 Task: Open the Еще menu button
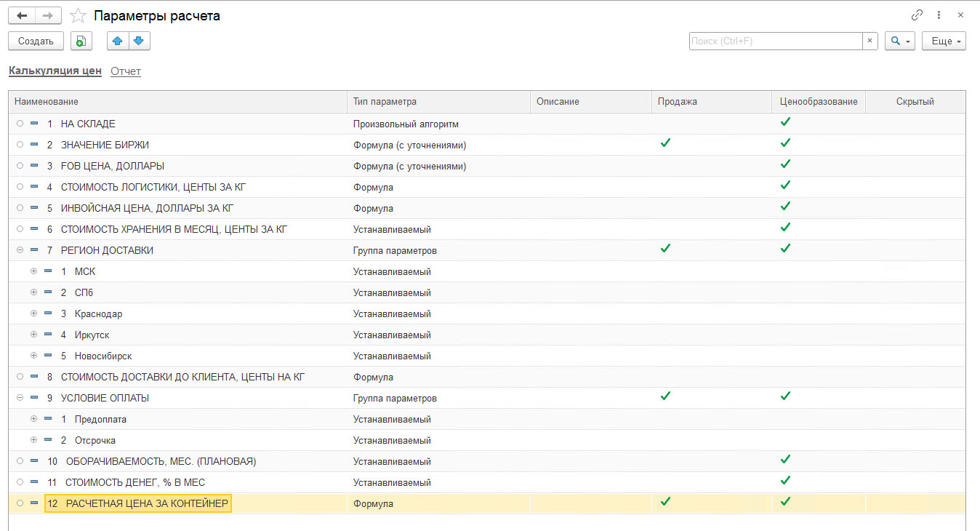[944, 41]
